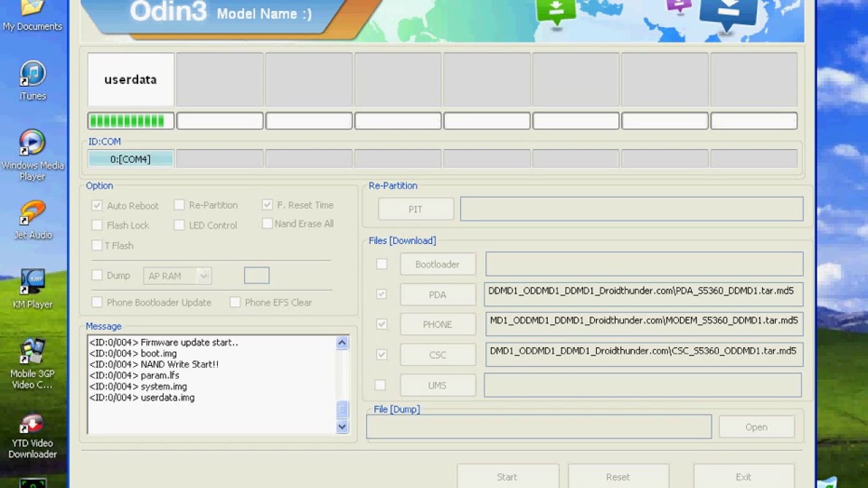
Task: Enable the Re-Partition option
Action: click(x=179, y=205)
